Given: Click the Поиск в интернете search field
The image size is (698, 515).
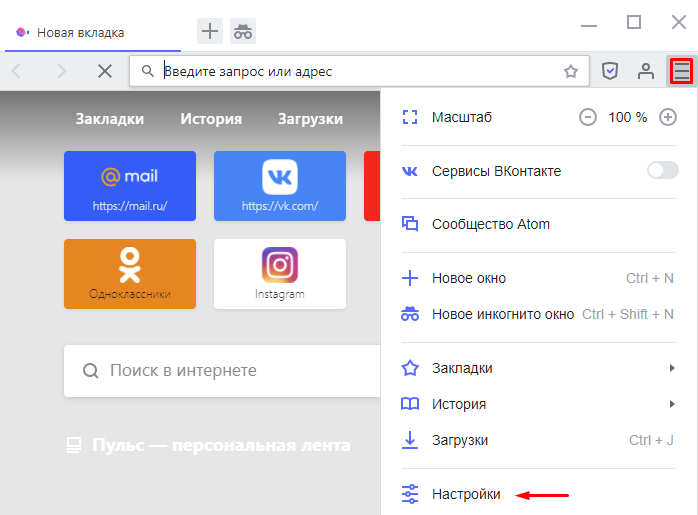Looking at the screenshot, I should click(x=223, y=371).
